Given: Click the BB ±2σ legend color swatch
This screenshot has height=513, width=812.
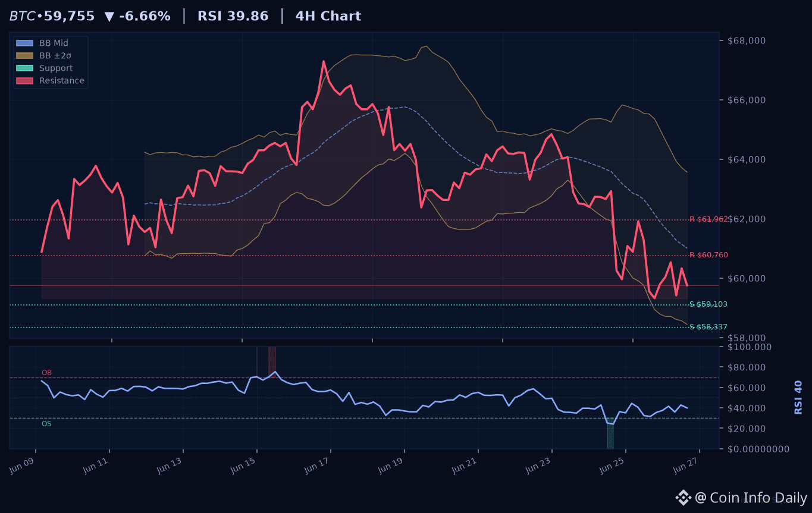Looking at the screenshot, I should 25,55.
